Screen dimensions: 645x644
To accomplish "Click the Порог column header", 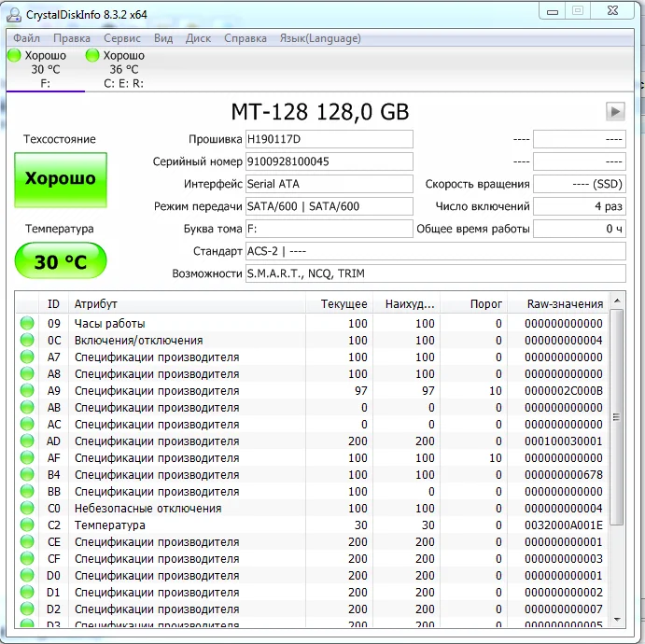I will (473, 304).
